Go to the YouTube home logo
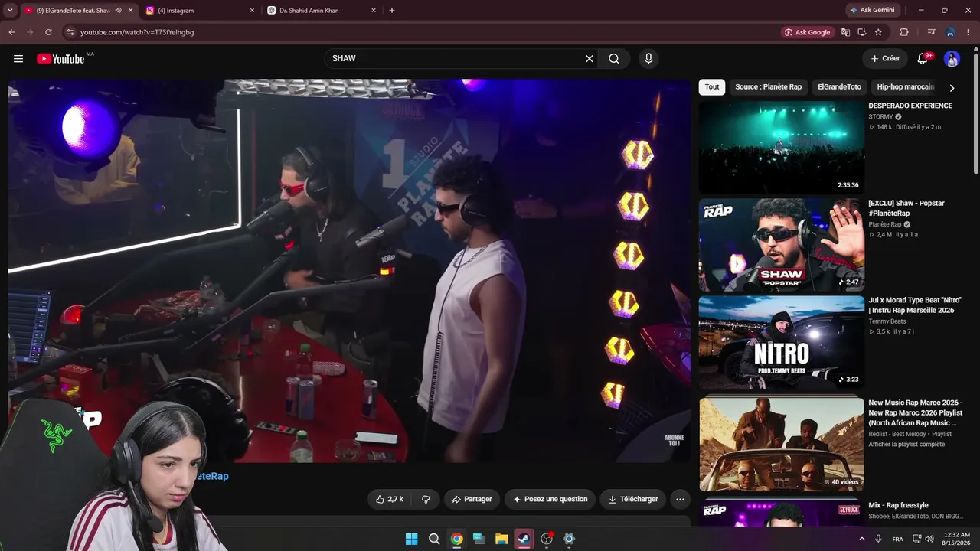The height and width of the screenshot is (551, 980). tap(60, 59)
